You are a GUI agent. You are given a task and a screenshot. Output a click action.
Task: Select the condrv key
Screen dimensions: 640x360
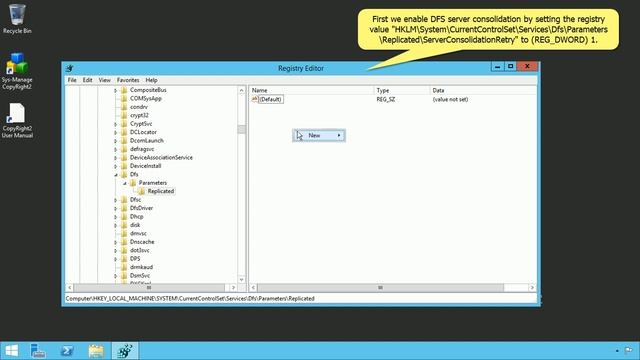(x=139, y=107)
